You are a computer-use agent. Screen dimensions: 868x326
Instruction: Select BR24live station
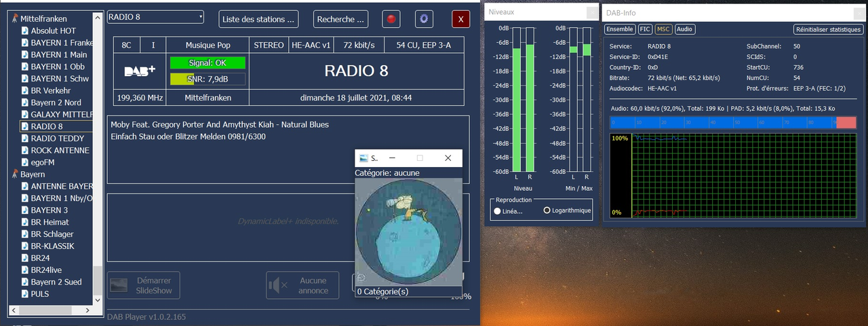47,270
